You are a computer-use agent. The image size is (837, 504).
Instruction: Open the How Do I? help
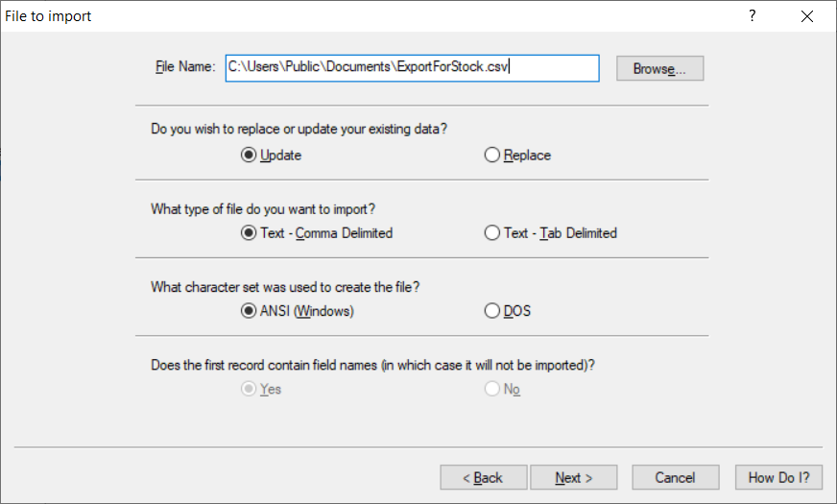778,477
